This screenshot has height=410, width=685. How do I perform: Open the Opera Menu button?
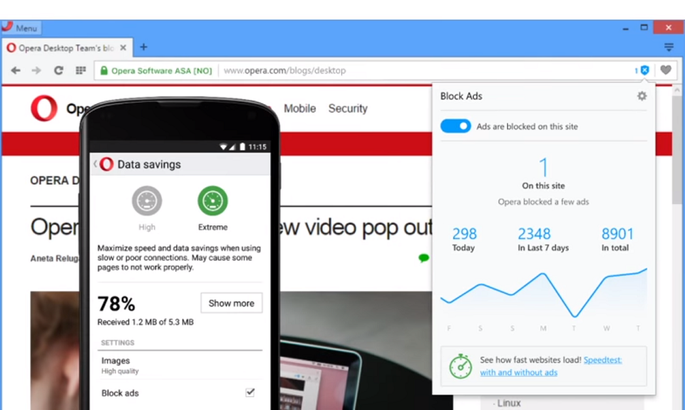21,28
